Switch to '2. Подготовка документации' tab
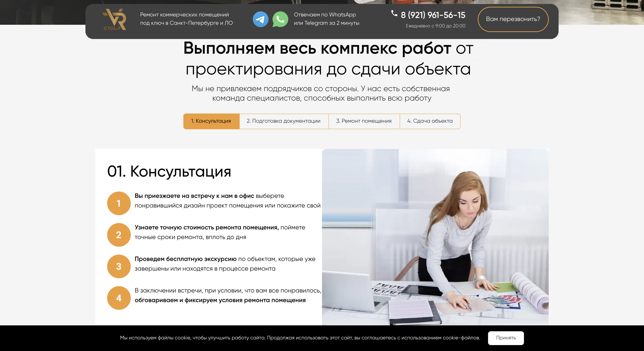644x351 pixels. pyautogui.click(x=283, y=121)
